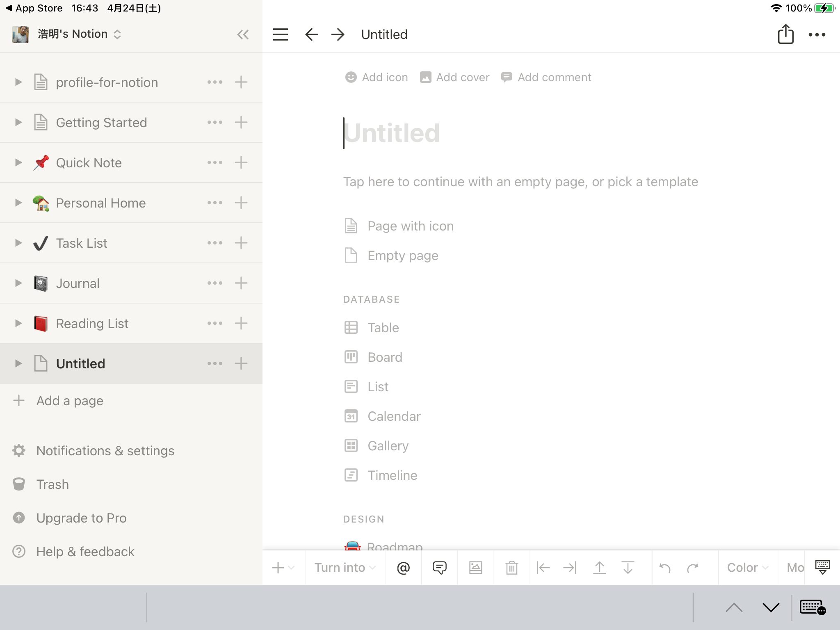Viewport: 840px width, 630px height.
Task: Open the Journal page
Action: [x=78, y=283]
